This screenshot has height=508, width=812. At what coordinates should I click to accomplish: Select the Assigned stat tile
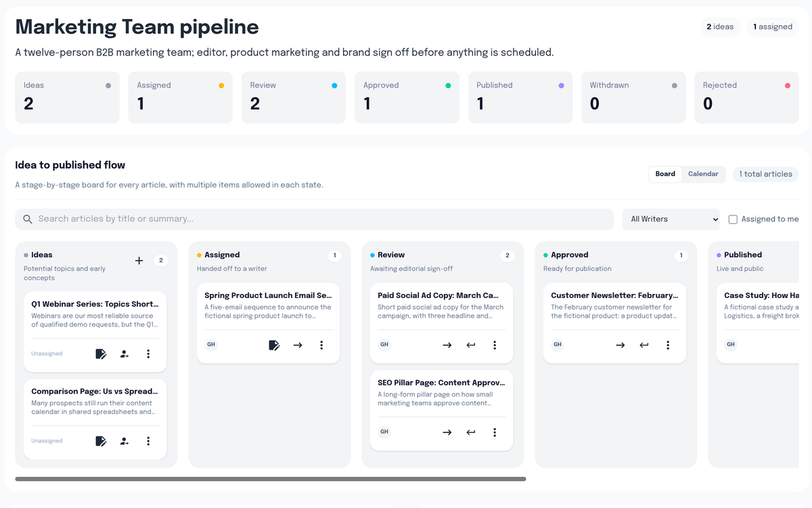181,98
